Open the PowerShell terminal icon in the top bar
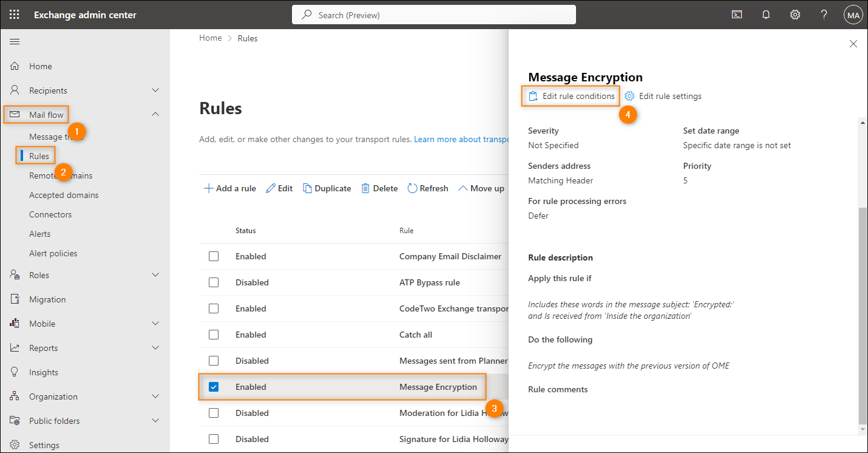The image size is (868, 453). [x=736, y=14]
